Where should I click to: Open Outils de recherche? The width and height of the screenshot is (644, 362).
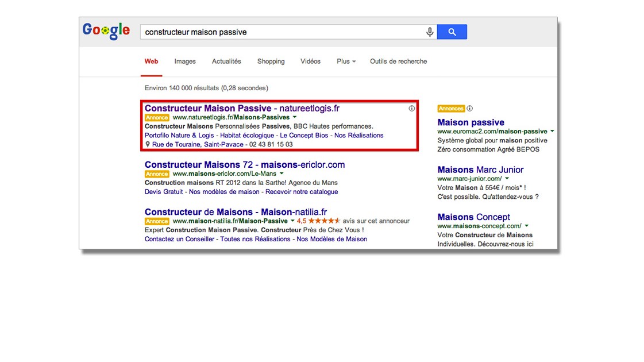tap(398, 61)
